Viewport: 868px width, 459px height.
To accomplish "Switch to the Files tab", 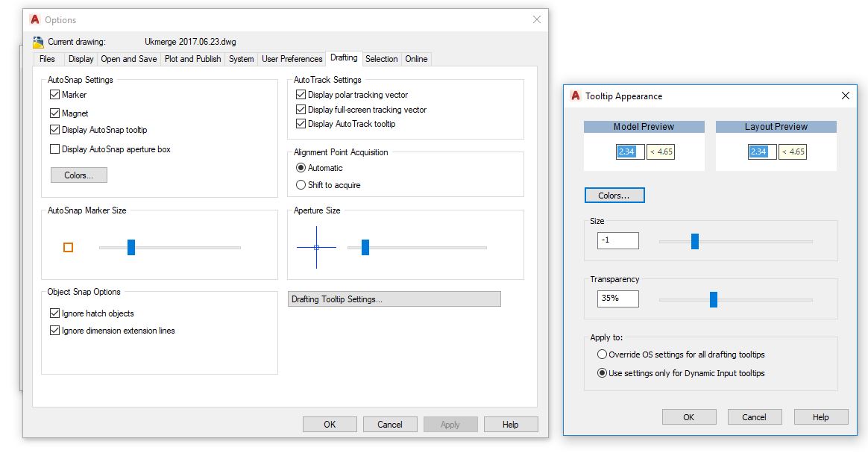I will (x=48, y=59).
